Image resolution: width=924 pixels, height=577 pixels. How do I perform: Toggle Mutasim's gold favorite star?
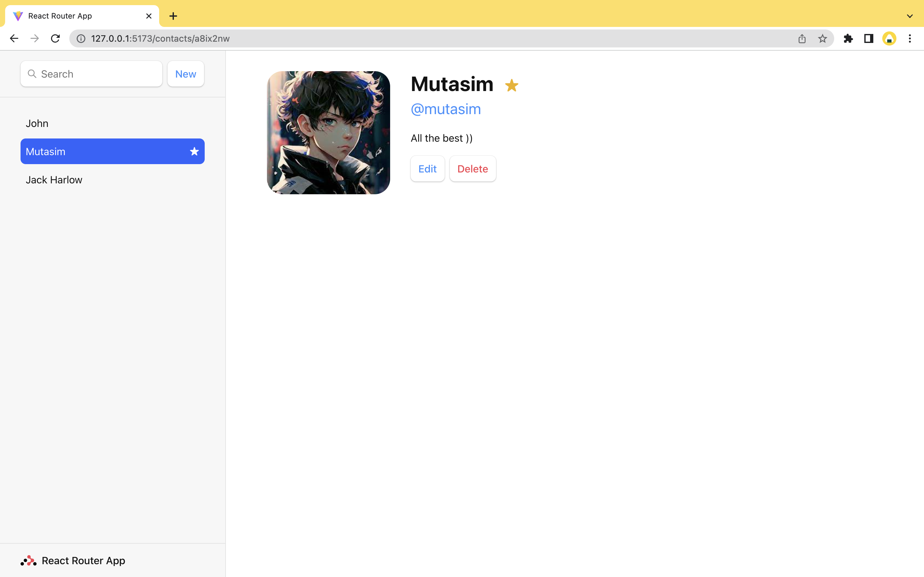tap(511, 86)
